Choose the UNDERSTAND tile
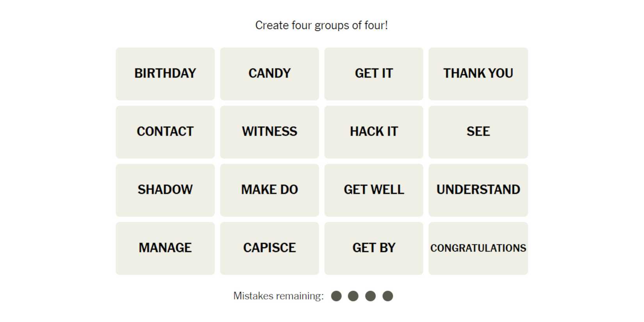This screenshot has height=322, width=644. (478, 190)
